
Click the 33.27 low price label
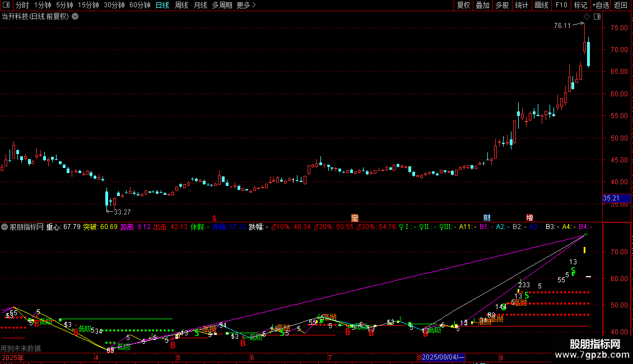pos(122,212)
